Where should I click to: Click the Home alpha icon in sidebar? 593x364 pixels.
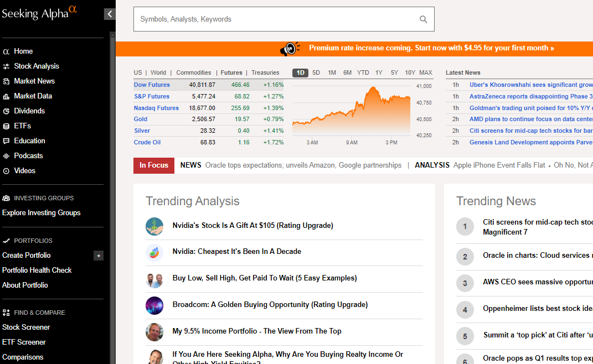click(x=6, y=52)
